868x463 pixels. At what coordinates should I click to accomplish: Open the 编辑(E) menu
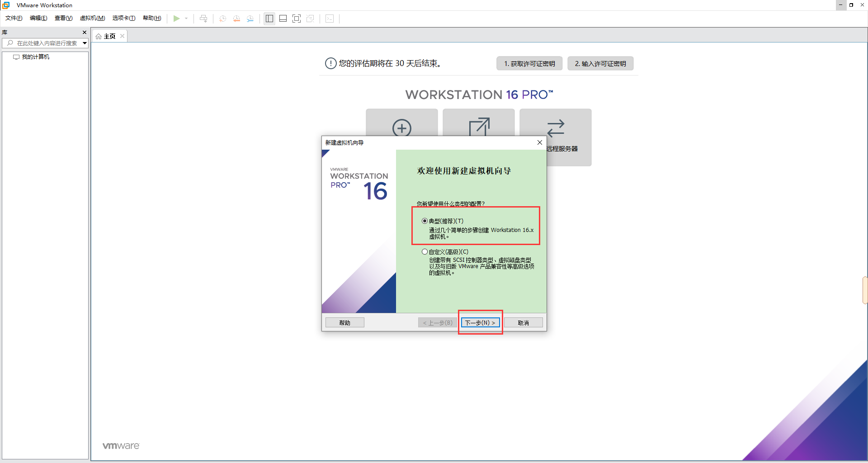(x=38, y=18)
